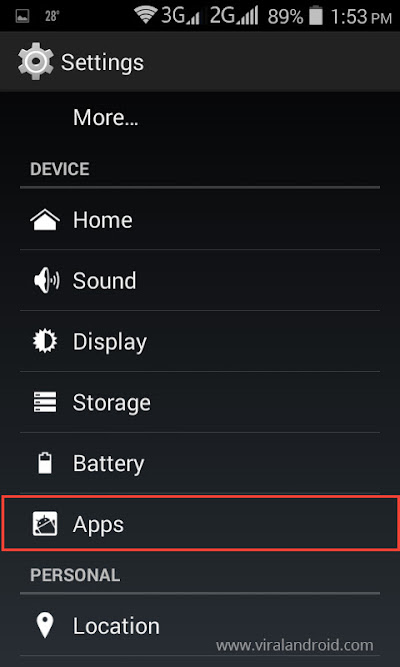The image size is (400, 667).
Task: Tap the Display brightness icon
Action: (45, 342)
